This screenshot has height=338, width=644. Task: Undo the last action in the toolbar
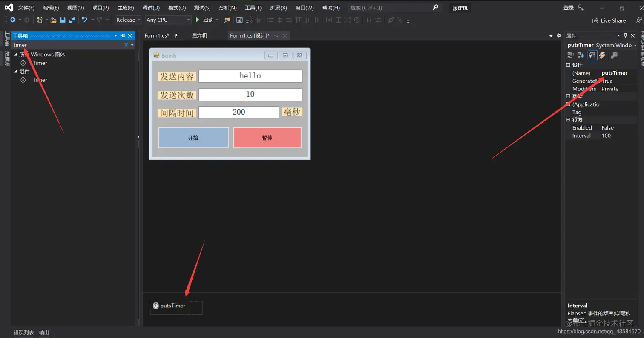(x=84, y=20)
